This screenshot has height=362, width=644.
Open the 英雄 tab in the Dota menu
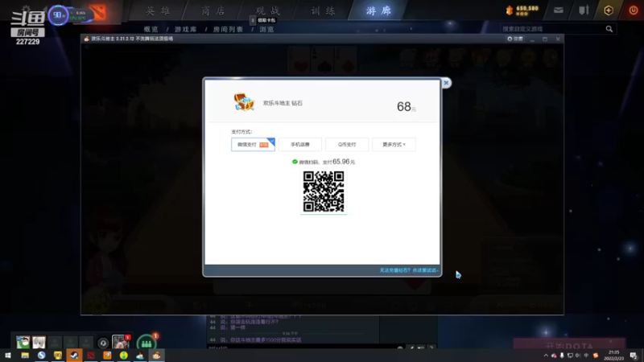(158, 10)
